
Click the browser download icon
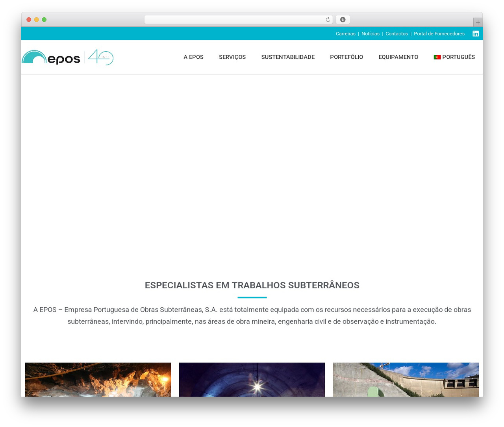[343, 20]
